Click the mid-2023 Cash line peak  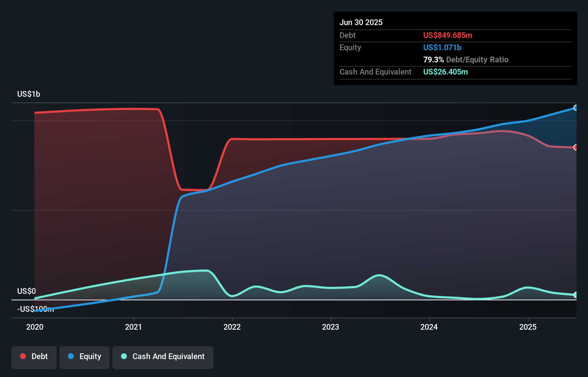[379, 276]
